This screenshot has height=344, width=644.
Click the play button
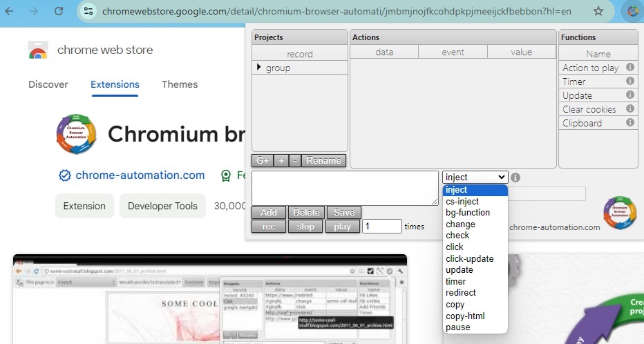(x=342, y=226)
